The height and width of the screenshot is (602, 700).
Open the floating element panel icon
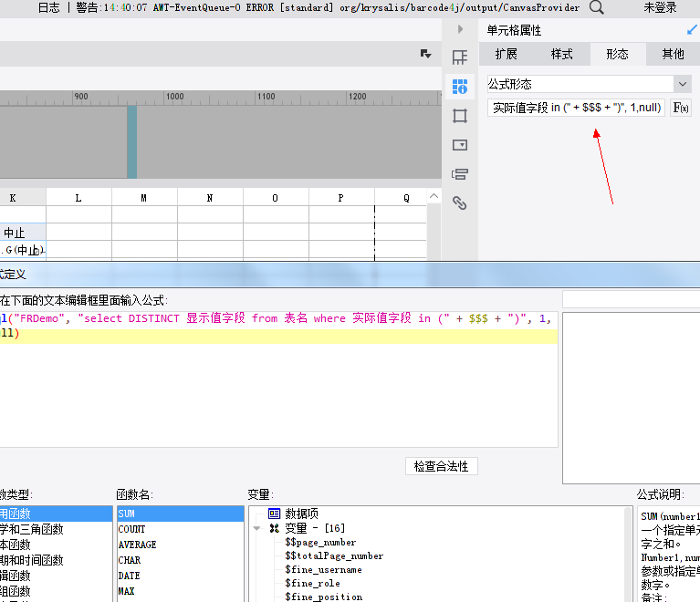pyautogui.click(x=459, y=116)
